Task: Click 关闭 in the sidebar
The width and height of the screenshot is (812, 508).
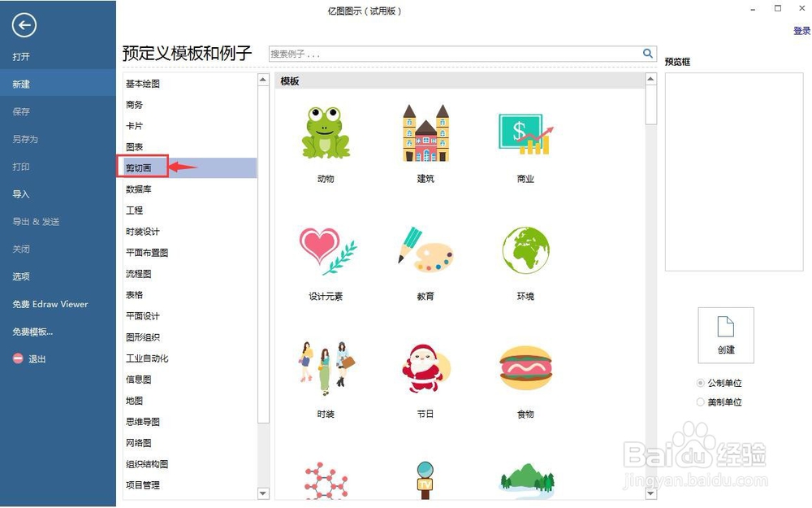Action: point(21,249)
